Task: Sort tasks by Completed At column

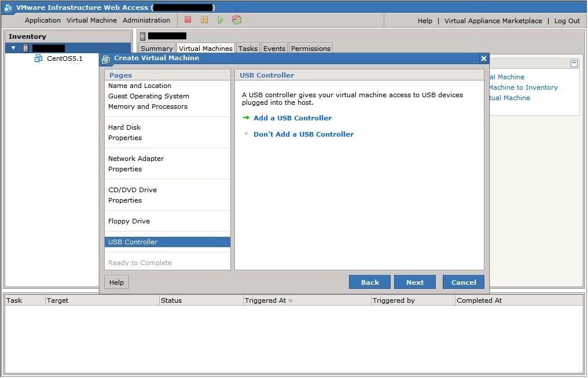Action: (519, 300)
